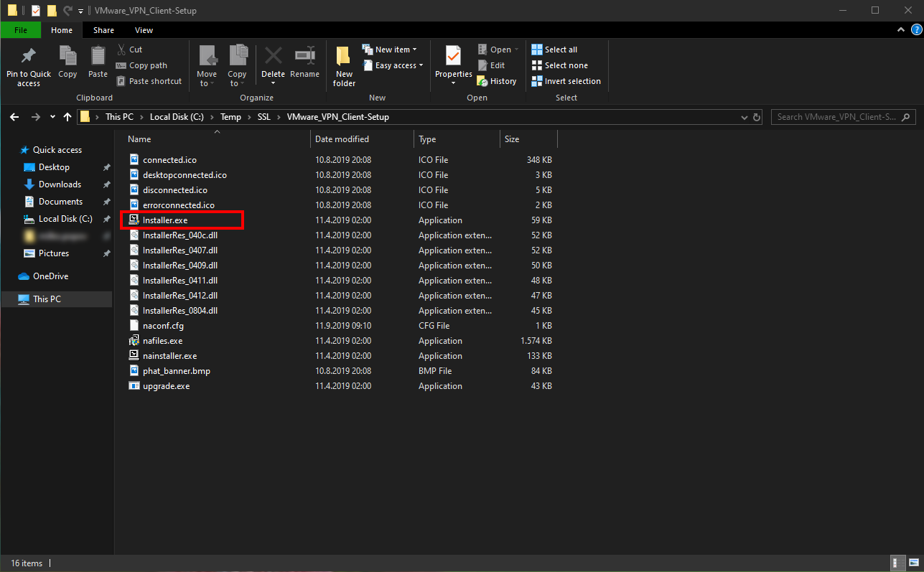Click the Copy ribbon icon
Screen dimensions: 924x572
coord(67,56)
